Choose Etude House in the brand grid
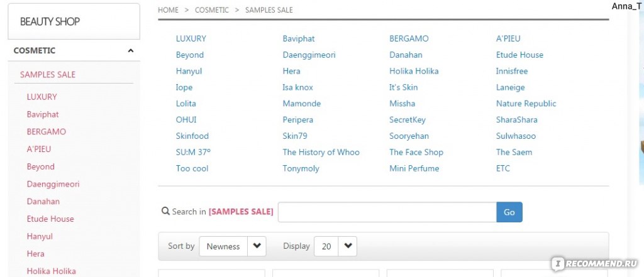 click(x=519, y=55)
